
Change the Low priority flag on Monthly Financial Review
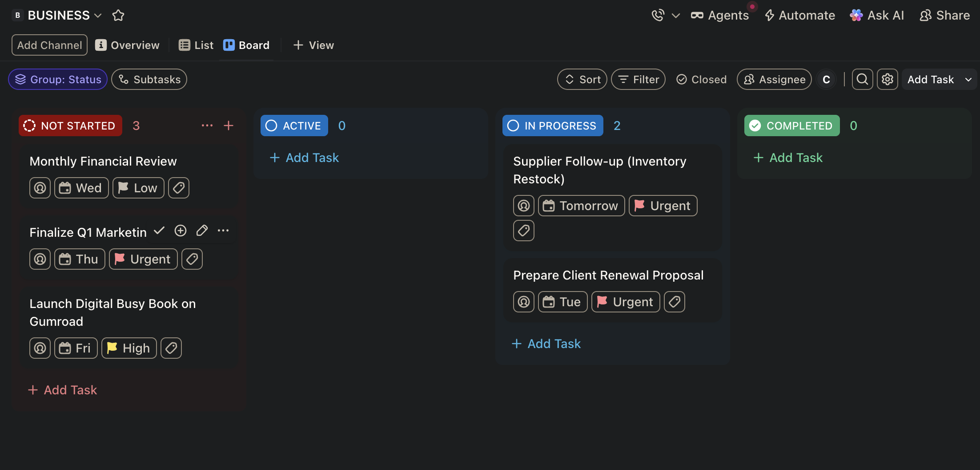click(x=138, y=188)
